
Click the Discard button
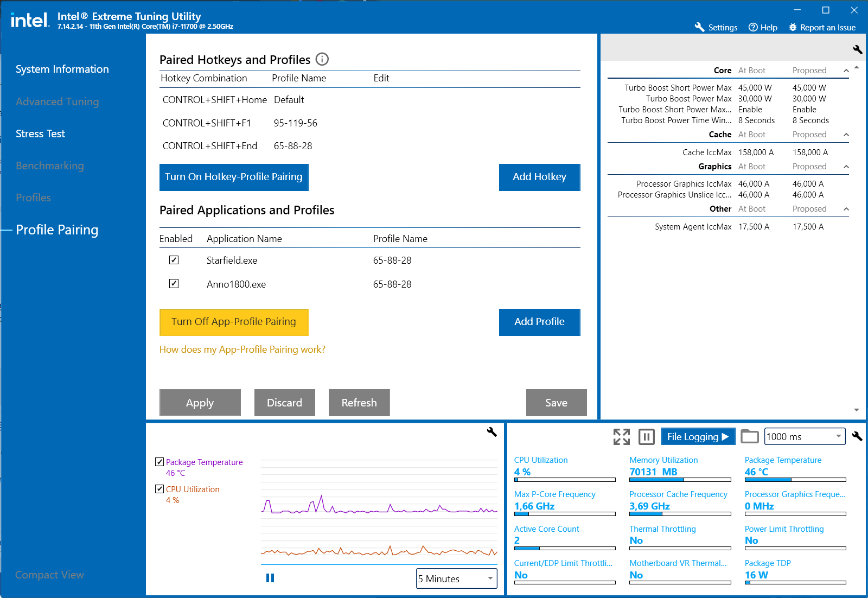pos(284,403)
